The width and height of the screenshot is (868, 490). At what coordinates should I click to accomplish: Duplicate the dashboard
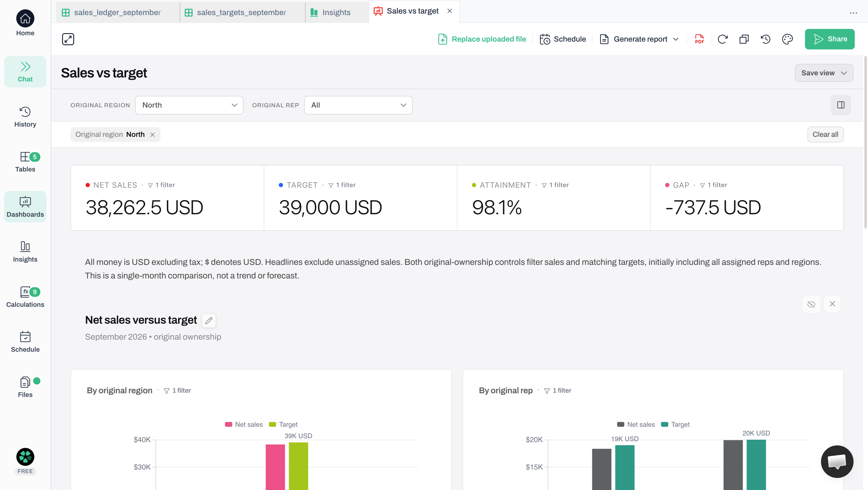click(744, 39)
